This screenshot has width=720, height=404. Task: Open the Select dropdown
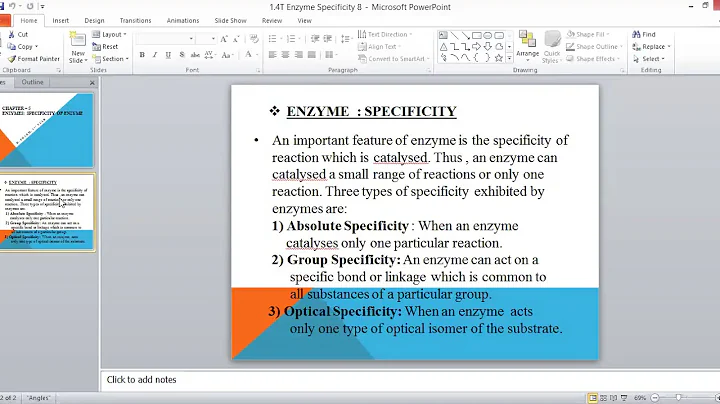648,59
